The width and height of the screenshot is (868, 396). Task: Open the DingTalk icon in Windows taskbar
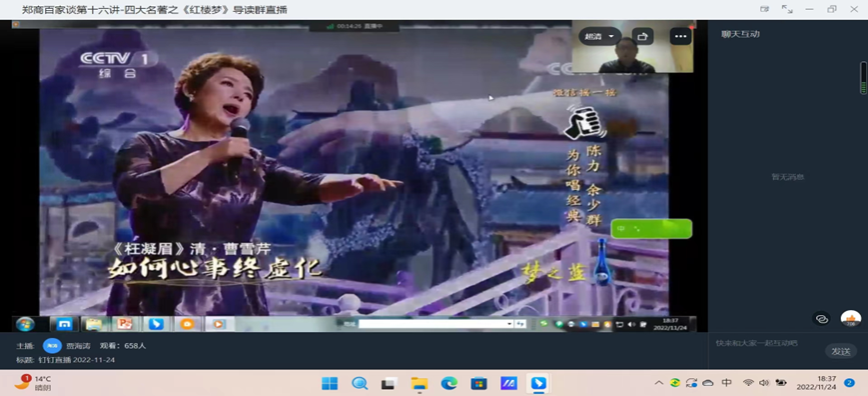click(538, 383)
